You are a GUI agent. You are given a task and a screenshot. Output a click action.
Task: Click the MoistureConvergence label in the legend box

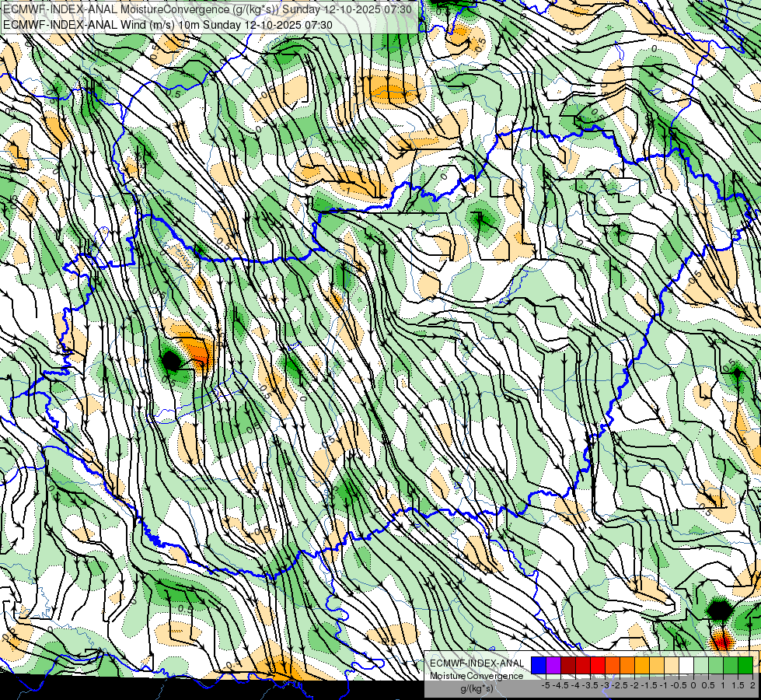pos(476,676)
